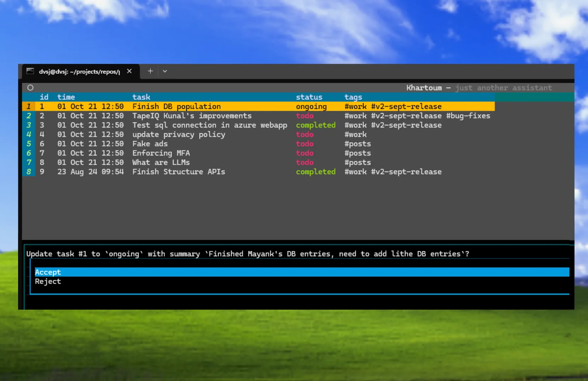
Task: Click 'completed' status of Test sql connection
Action: [x=316, y=125]
